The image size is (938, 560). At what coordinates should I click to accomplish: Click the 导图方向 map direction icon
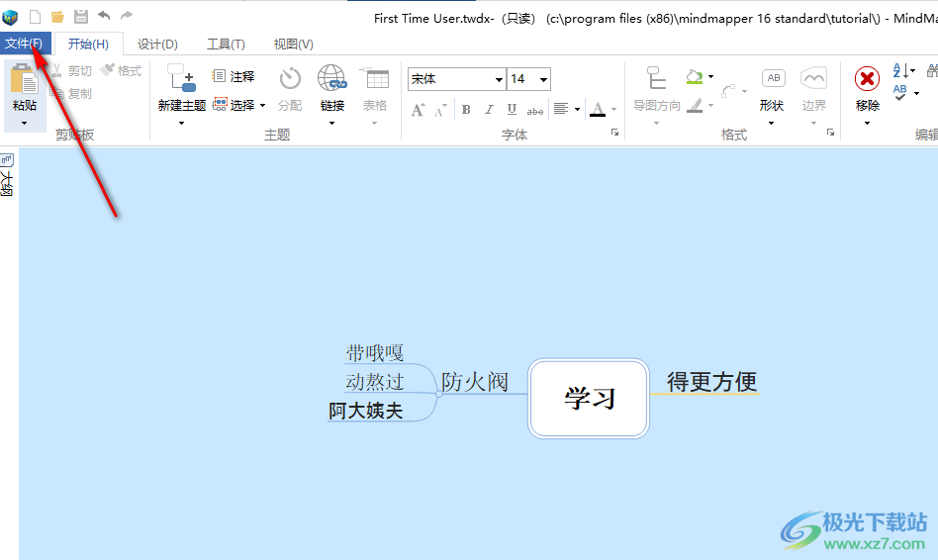pos(656,78)
